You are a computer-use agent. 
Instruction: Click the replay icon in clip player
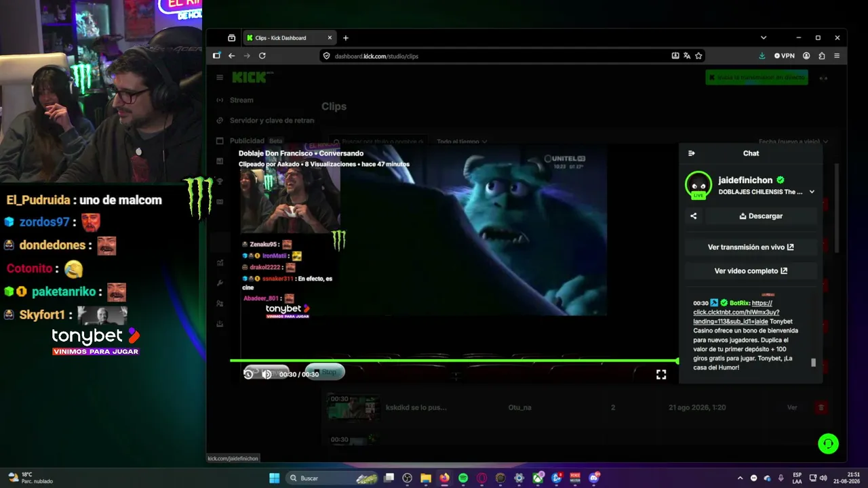point(248,374)
